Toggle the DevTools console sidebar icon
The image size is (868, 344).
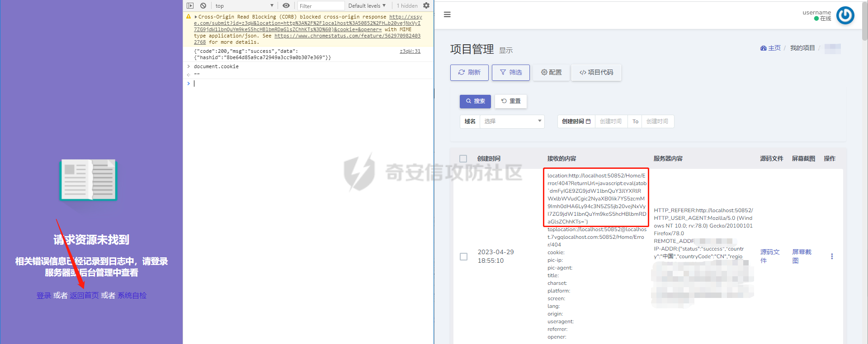(190, 6)
